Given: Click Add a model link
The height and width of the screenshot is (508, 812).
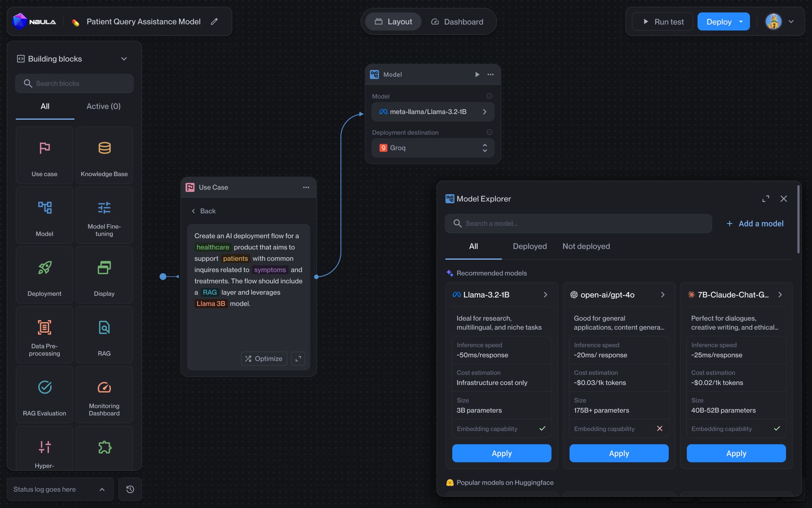Looking at the screenshot, I should coord(756,224).
